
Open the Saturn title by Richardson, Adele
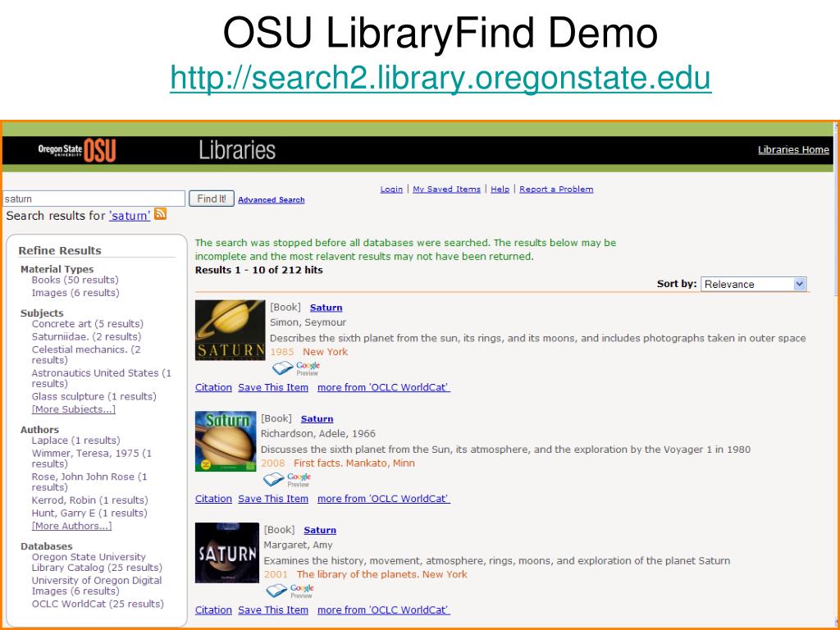tap(317, 419)
